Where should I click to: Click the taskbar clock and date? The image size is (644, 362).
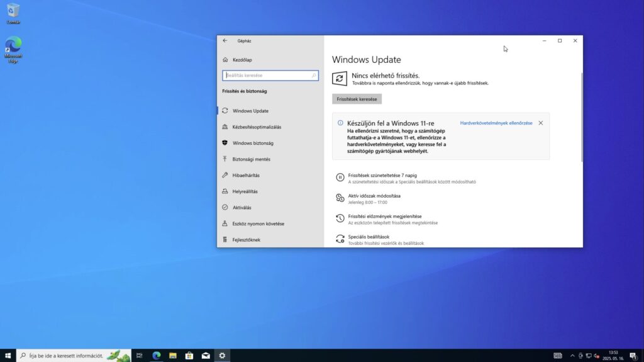coord(613,356)
